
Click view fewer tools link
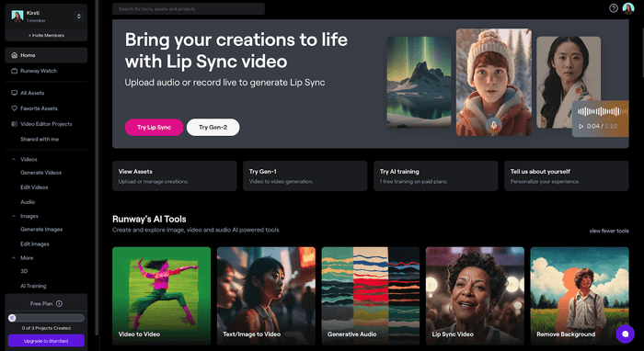pyautogui.click(x=609, y=231)
